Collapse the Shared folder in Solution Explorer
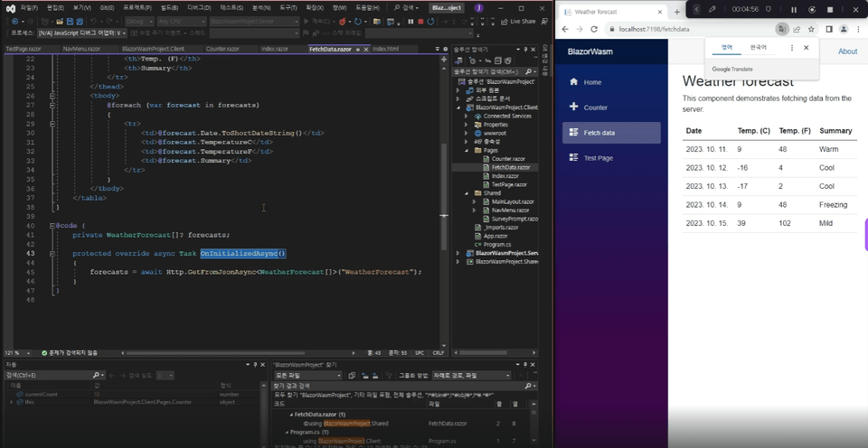 [466, 193]
